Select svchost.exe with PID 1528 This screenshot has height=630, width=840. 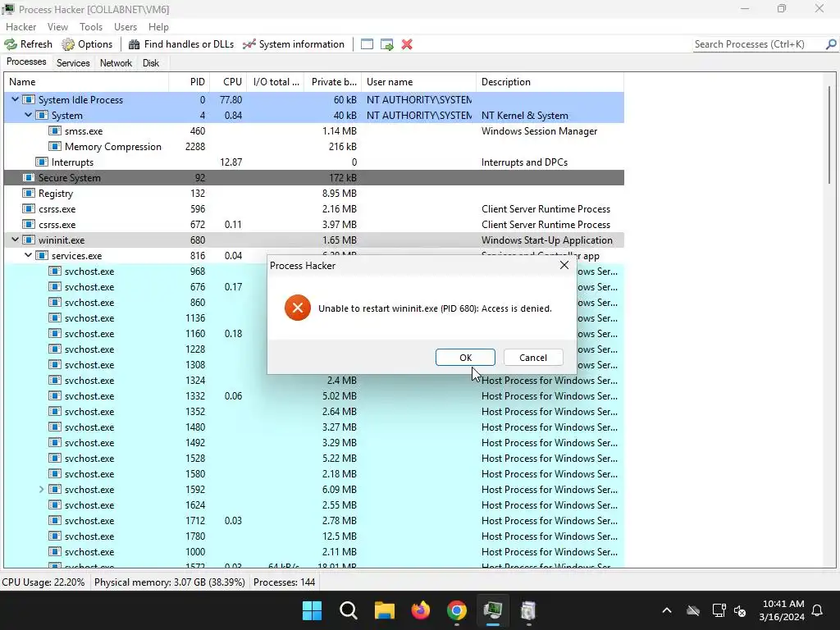pos(314,458)
